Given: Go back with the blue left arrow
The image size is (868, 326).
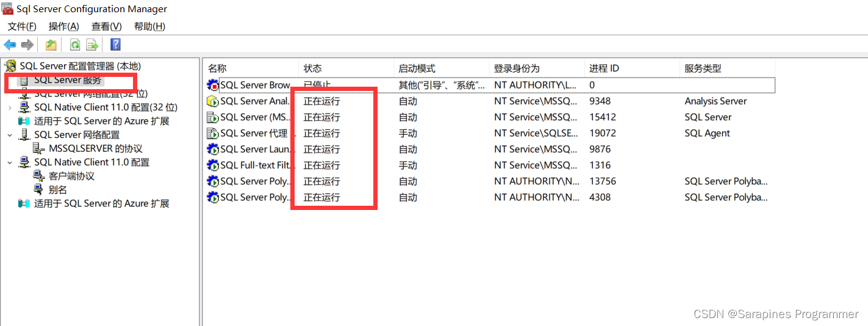Looking at the screenshot, I should (10, 45).
